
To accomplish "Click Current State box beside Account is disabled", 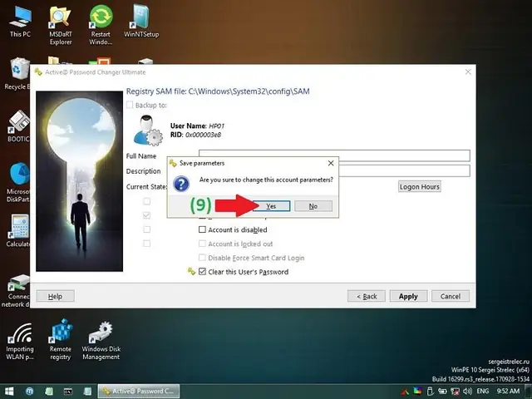I will [x=146, y=229].
